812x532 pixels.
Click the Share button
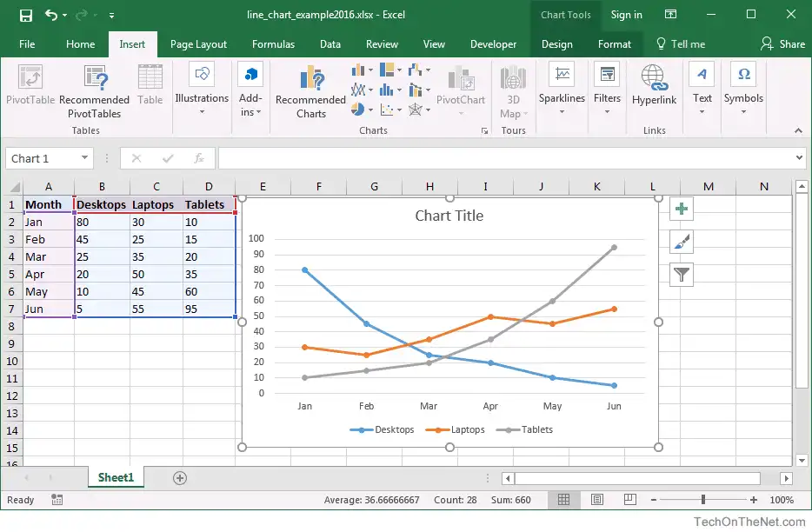point(782,44)
